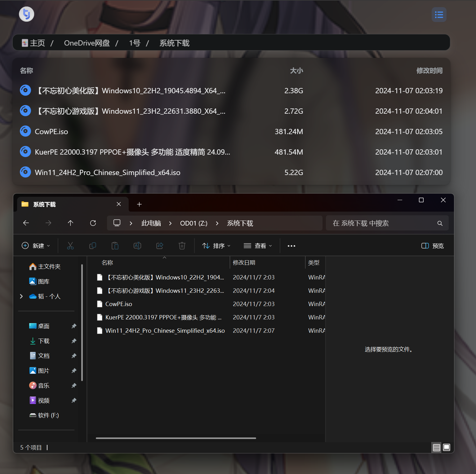Image resolution: width=476 pixels, height=474 pixels.
Task: Click disc icon beside Win11_24H2_Pro in web list
Action: (25, 172)
